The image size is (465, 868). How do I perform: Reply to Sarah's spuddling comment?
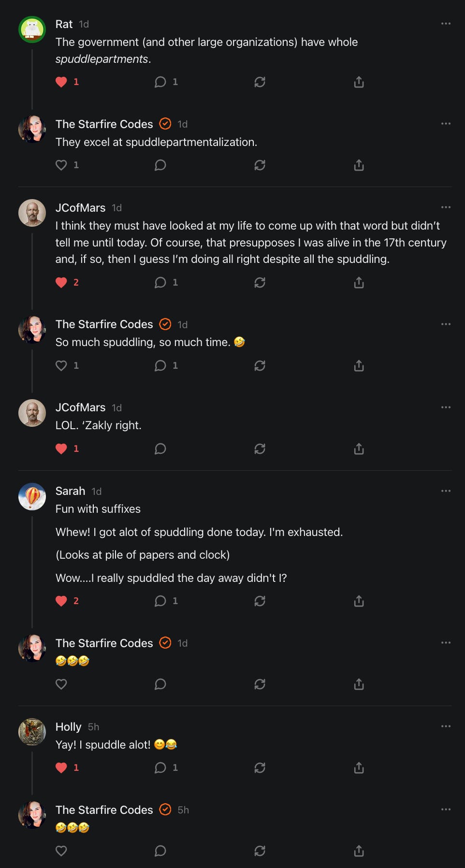point(160,601)
